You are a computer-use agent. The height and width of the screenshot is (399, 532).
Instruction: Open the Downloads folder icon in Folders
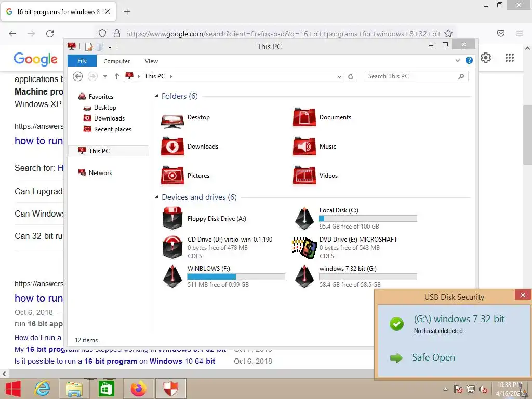click(172, 147)
